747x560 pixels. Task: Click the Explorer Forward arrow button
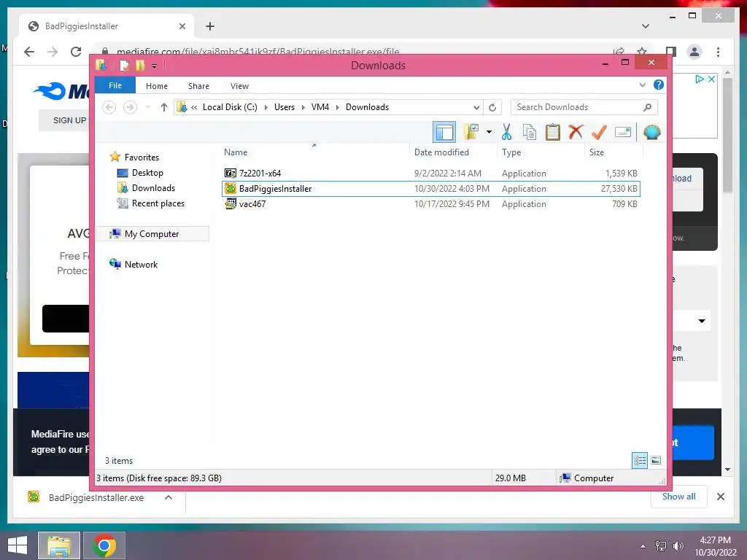[130, 107]
